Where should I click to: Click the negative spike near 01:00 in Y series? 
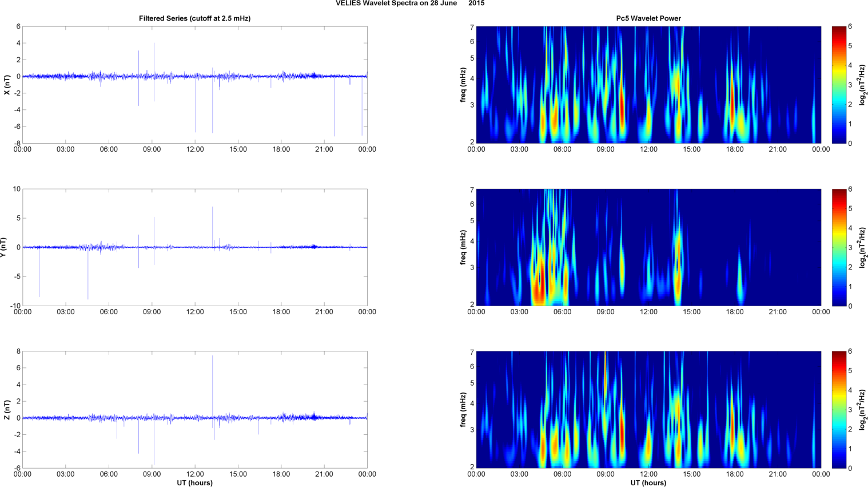[39, 272]
